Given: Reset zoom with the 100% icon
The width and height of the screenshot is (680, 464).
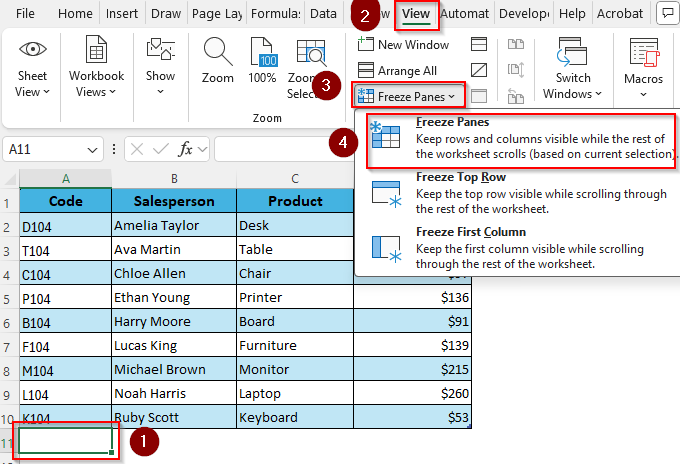Looking at the screenshot, I should (263, 52).
